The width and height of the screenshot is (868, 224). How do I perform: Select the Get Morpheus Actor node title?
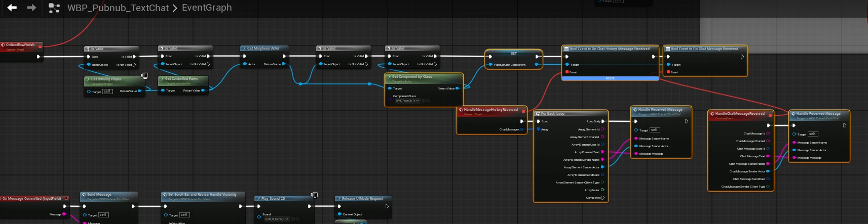coord(263,49)
